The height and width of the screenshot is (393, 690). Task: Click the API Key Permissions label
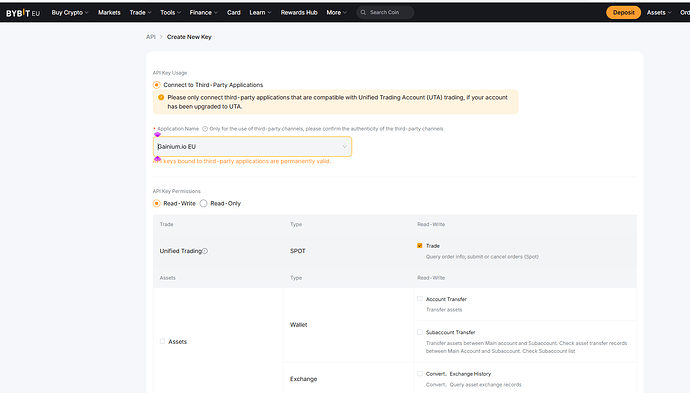pyautogui.click(x=176, y=191)
